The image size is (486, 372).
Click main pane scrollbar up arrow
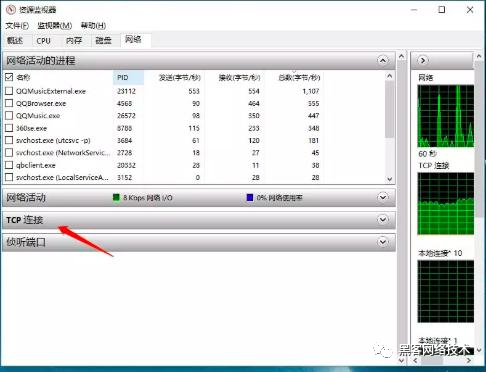coord(402,56)
